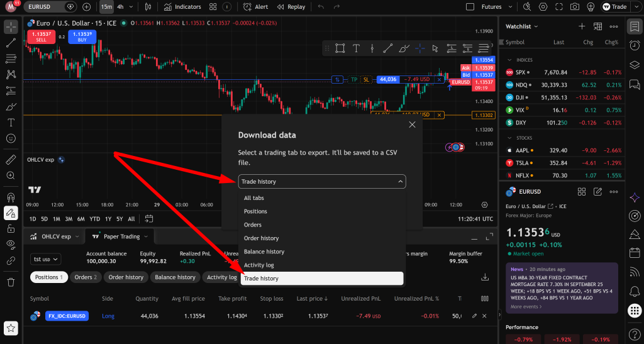Select the ruler measure tool
Image resolution: width=644 pixels, height=344 pixels.
point(11,160)
